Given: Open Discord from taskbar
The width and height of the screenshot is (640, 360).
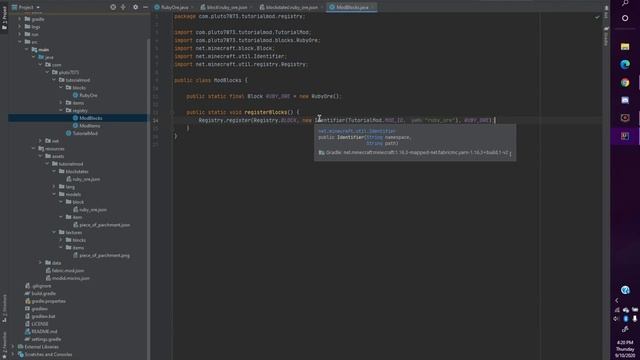Looking at the screenshot, I should pyautogui.click(x=625, y=100).
